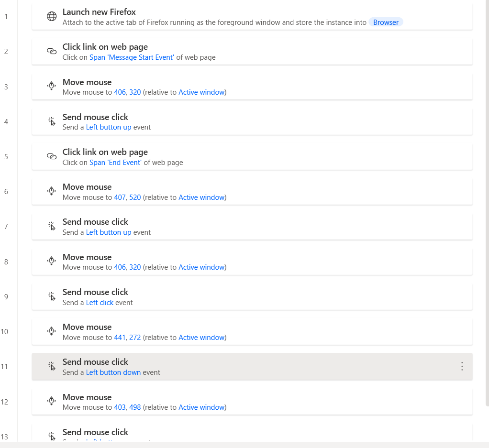This screenshot has width=489, height=448.
Task: Click the cursor-click icon in step 4
Action: point(52,121)
